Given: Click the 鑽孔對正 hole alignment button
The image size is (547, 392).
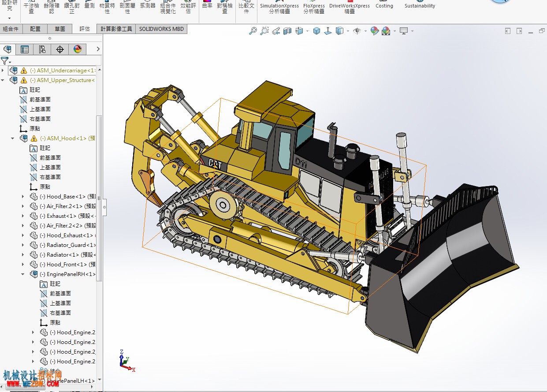Looking at the screenshot, I should [x=72, y=7].
